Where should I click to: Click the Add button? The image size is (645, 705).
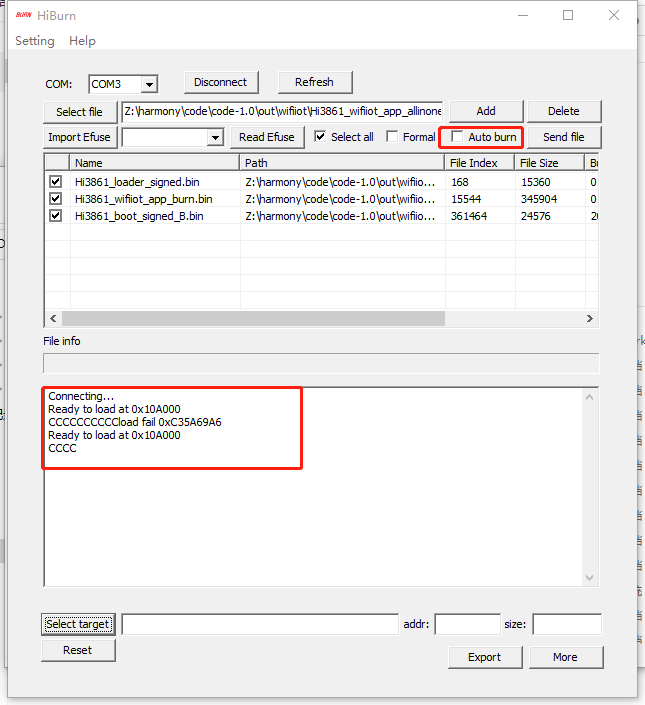(486, 111)
